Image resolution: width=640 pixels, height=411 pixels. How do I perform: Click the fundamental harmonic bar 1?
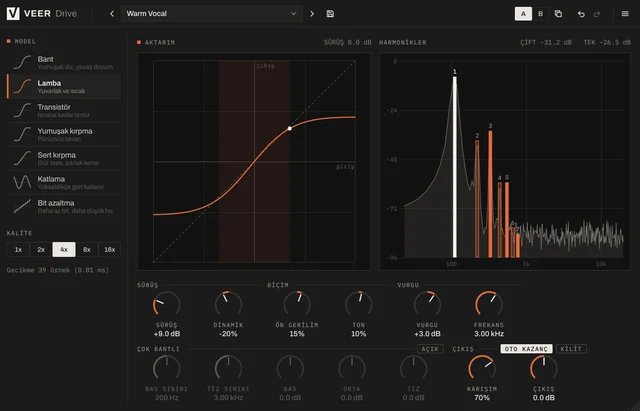pos(455,167)
